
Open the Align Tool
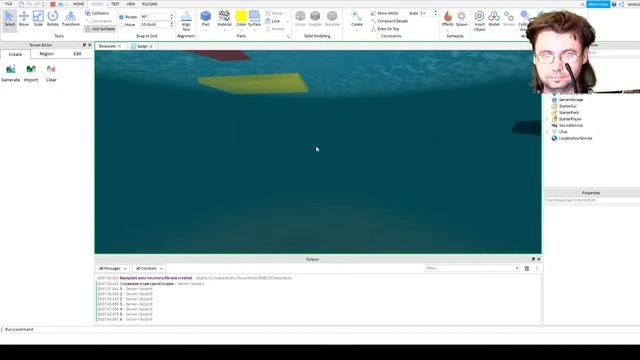pos(186,21)
